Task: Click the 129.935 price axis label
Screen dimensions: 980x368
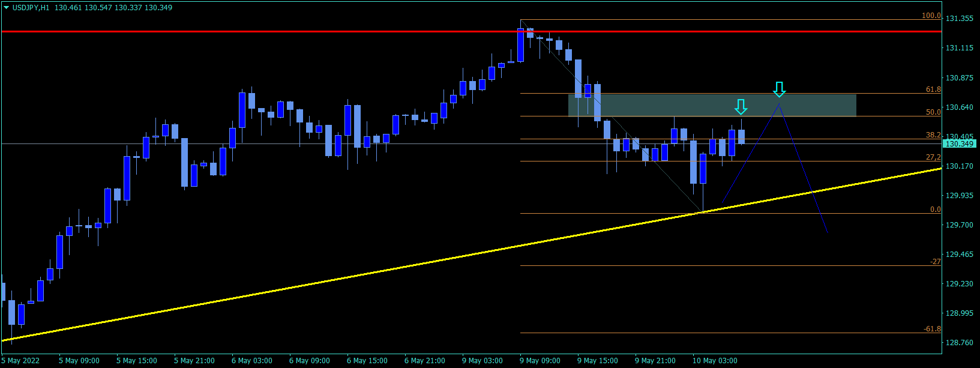Action: point(960,196)
